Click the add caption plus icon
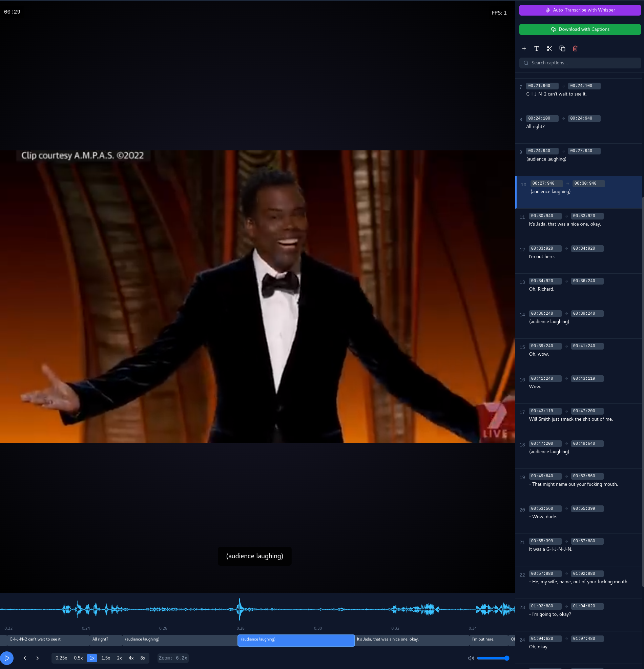 click(524, 48)
